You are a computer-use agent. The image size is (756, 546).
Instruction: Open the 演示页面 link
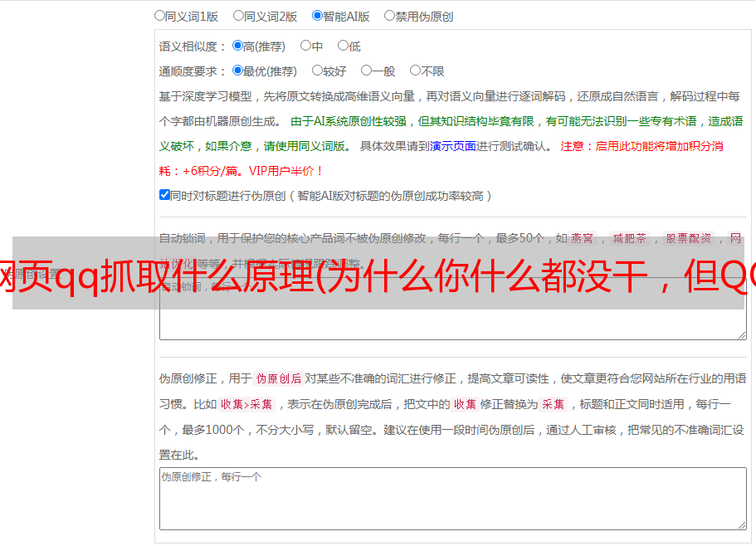pos(452,146)
